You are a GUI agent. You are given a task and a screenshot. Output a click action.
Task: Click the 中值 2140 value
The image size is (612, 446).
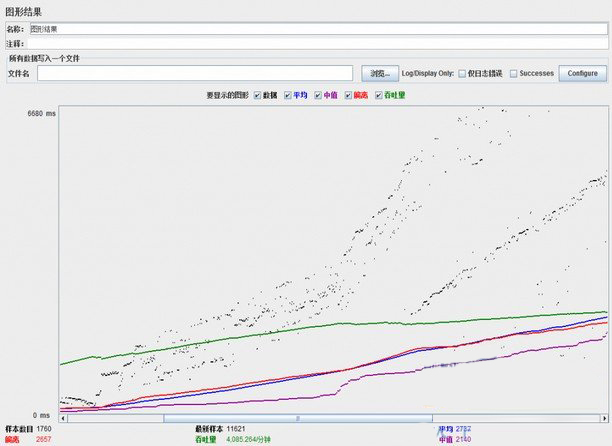pyautogui.click(x=463, y=439)
